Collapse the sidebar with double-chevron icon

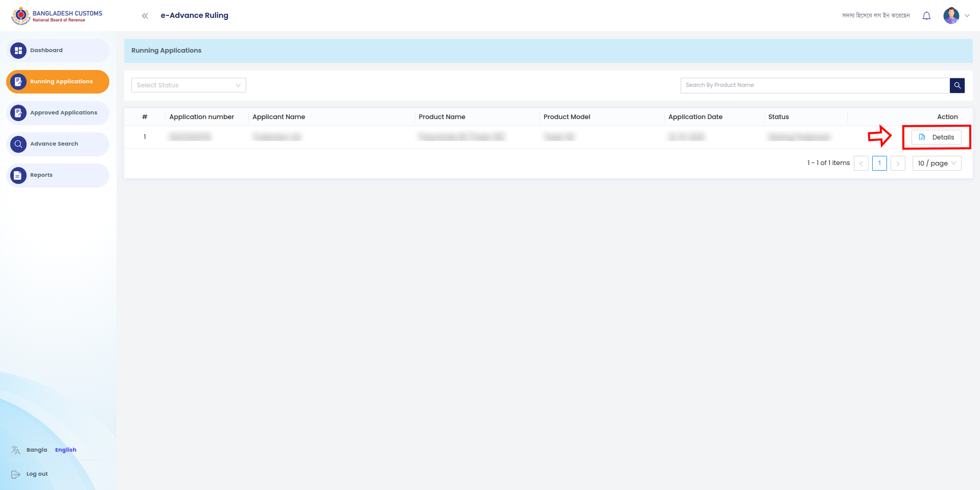145,16
